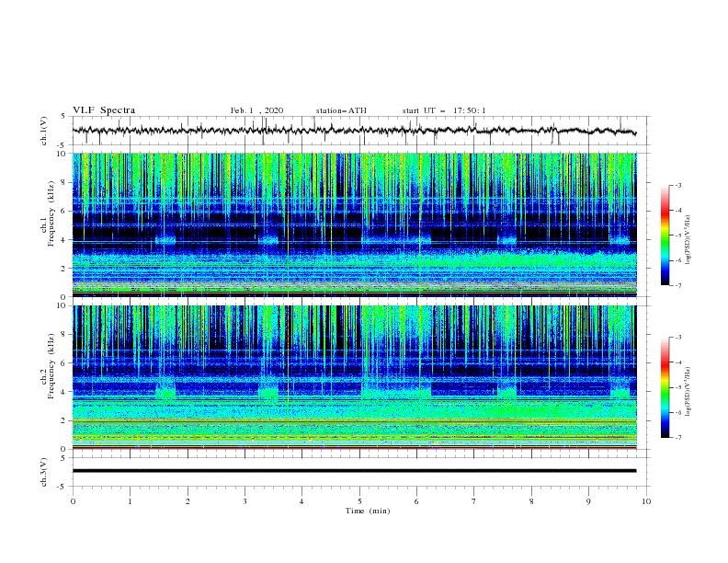This screenshot has height=563, width=728.
Task: Click the "-5" tick on ch.3(V) axis
Action: coord(62,487)
